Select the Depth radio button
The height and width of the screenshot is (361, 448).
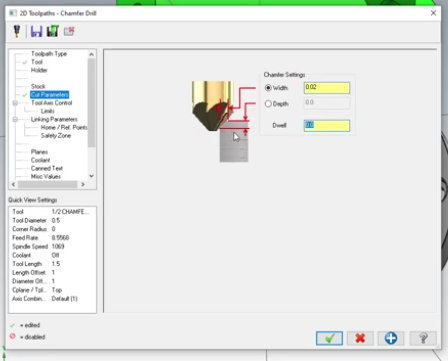click(268, 104)
